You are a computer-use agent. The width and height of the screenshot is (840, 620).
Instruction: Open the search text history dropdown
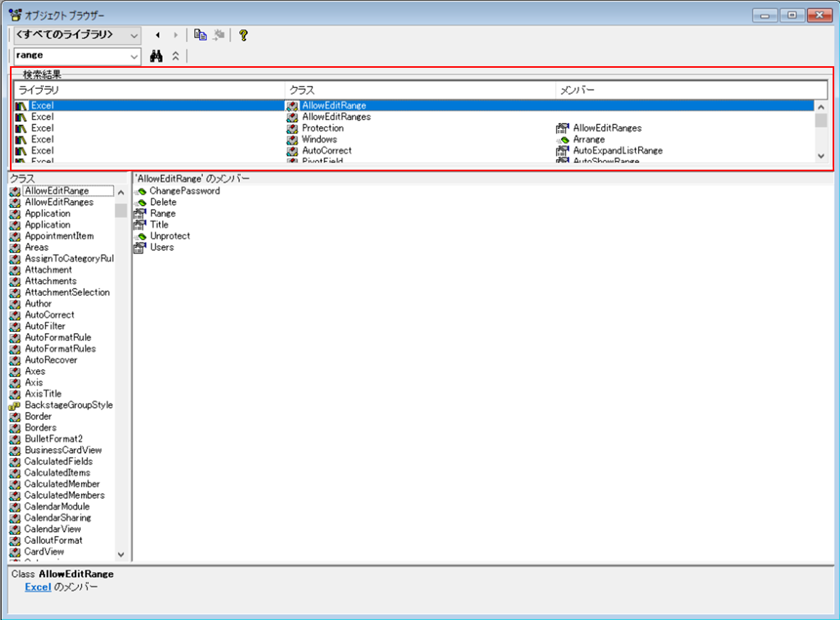134,56
